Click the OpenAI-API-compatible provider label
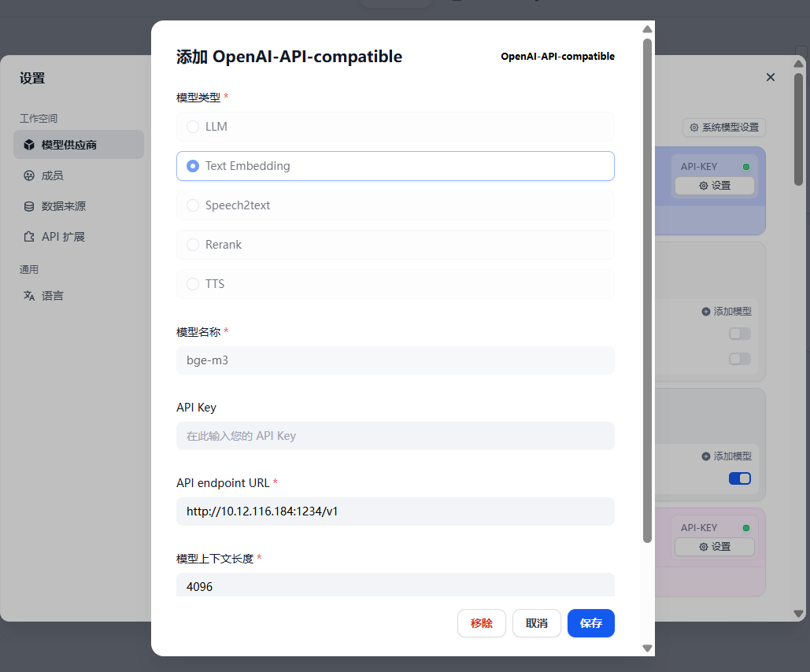810x672 pixels. click(557, 57)
